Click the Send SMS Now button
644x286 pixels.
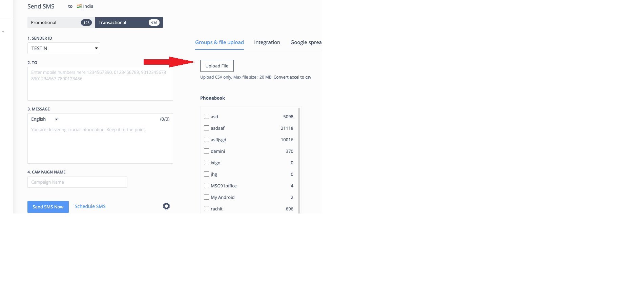[x=48, y=207]
